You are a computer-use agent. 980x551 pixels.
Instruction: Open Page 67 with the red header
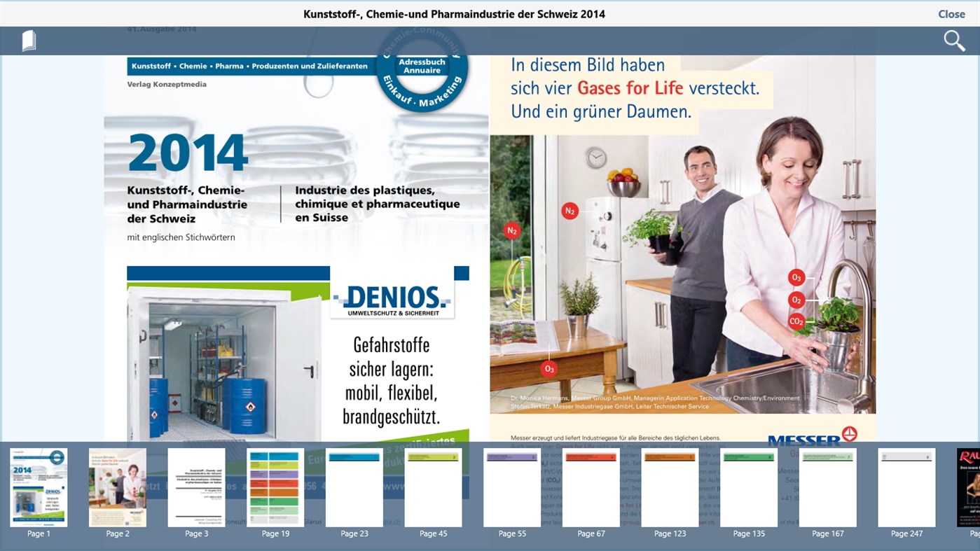(591, 487)
